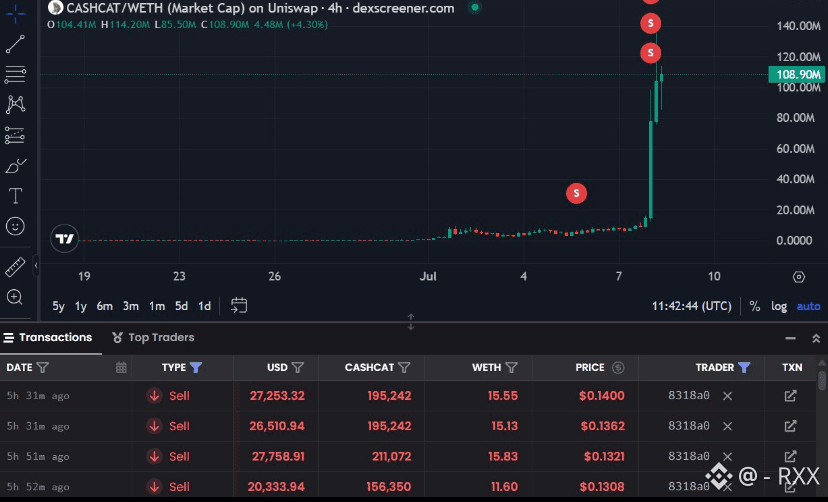Filter transactions by CASHCAT amount
This screenshot has height=502, width=828.
point(404,367)
